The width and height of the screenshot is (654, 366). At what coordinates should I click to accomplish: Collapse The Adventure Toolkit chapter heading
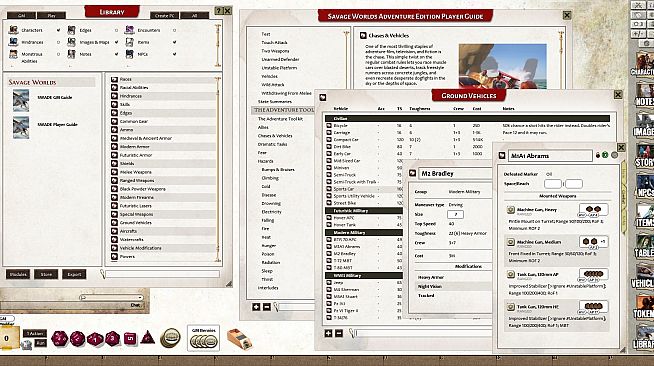click(x=283, y=110)
